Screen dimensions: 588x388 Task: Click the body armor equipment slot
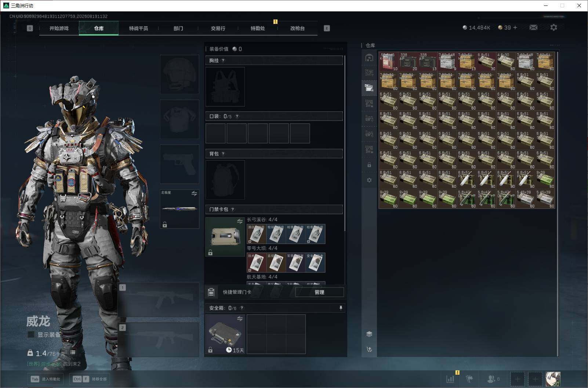coord(179,119)
